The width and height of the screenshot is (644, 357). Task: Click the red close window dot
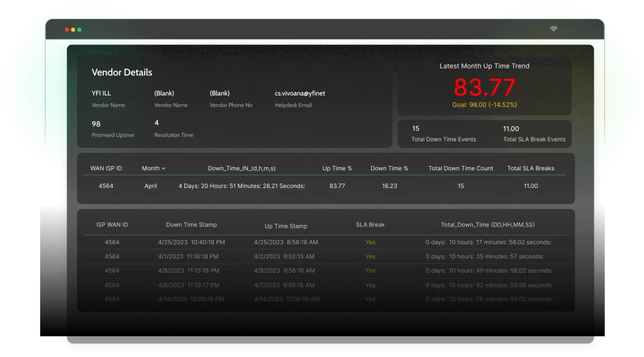point(67,30)
